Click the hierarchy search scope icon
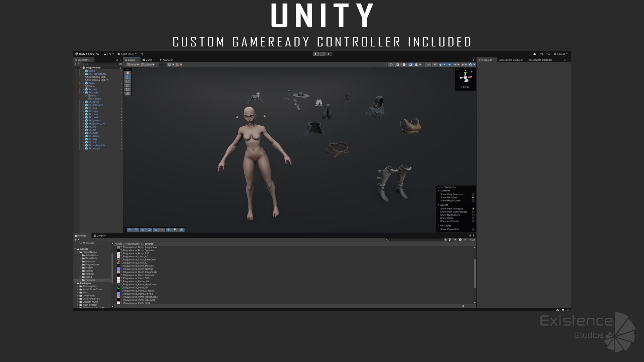 pyautogui.click(x=120, y=64)
